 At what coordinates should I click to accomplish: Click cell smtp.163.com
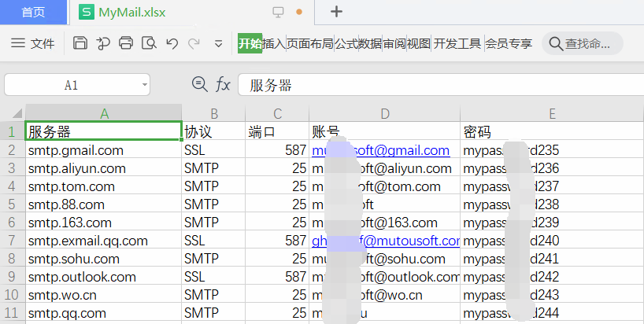coord(103,223)
